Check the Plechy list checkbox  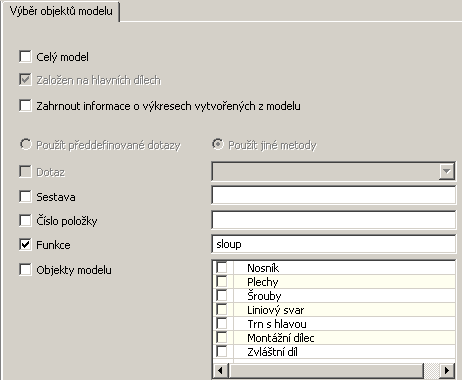click(222, 281)
